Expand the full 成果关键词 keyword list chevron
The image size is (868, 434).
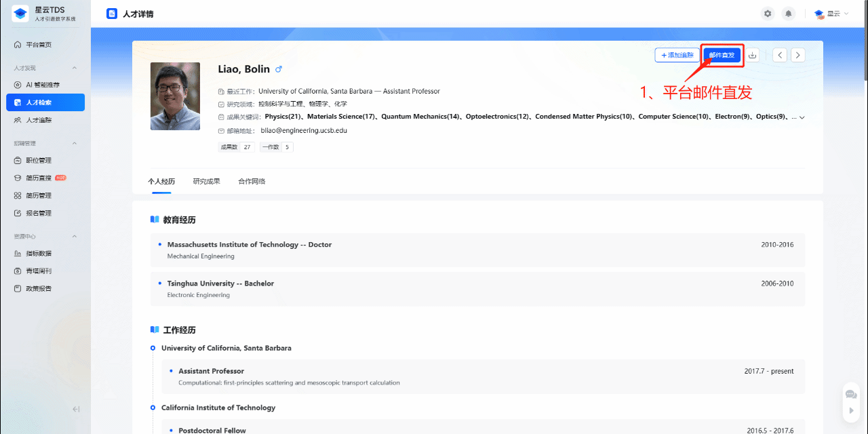[x=802, y=117]
